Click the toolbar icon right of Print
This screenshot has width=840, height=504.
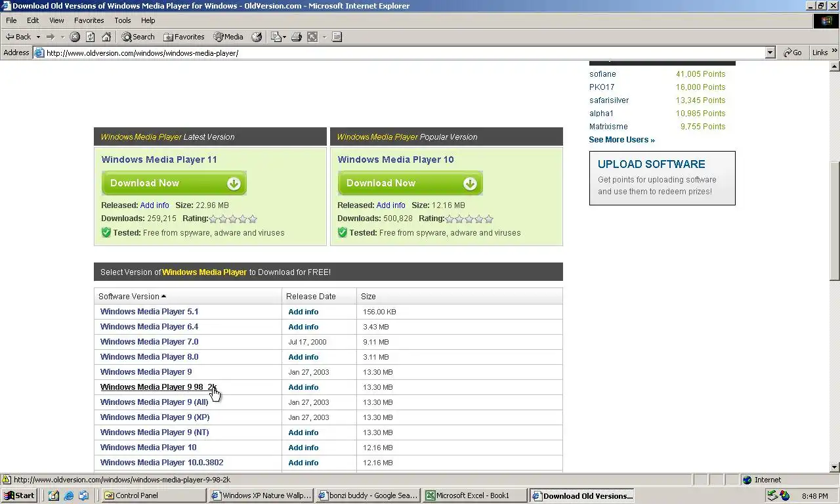pyautogui.click(x=313, y=37)
